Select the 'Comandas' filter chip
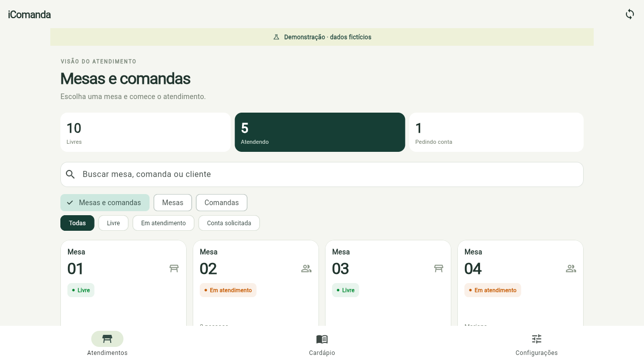644x362 pixels. tap(221, 203)
